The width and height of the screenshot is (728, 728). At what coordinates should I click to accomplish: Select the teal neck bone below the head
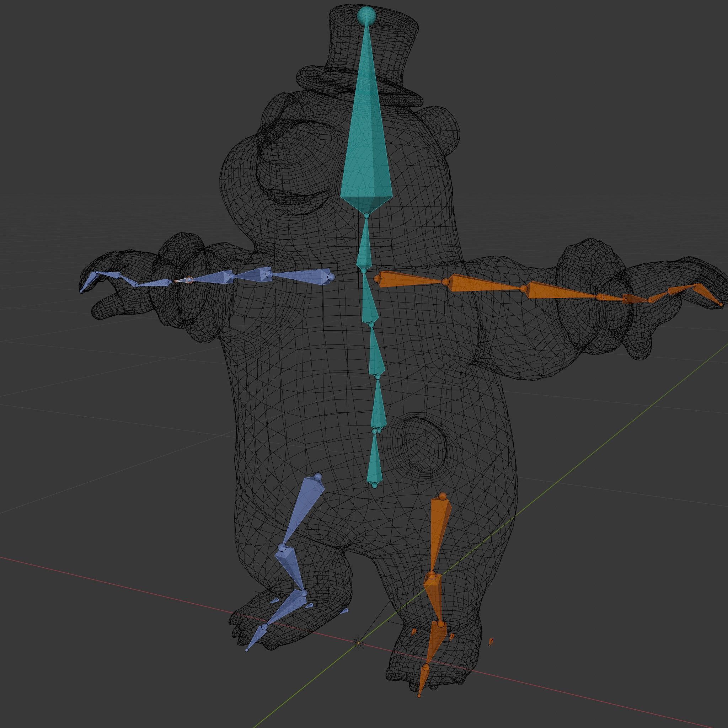(x=365, y=243)
